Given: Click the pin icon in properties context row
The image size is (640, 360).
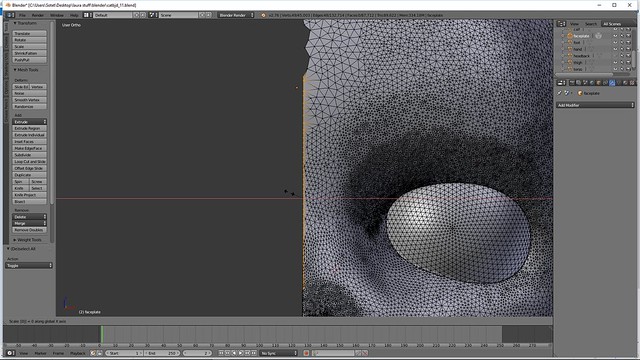Looking at the screenshot, I should (x=560, y=93).
